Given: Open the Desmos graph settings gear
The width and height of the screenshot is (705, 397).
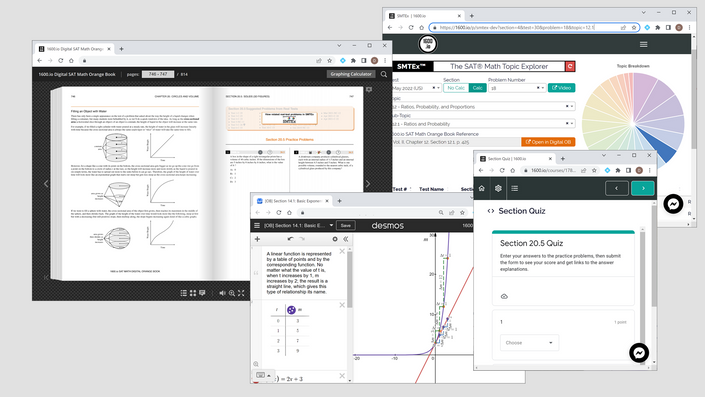Looking at the screenshot, I should pos(335,239).
